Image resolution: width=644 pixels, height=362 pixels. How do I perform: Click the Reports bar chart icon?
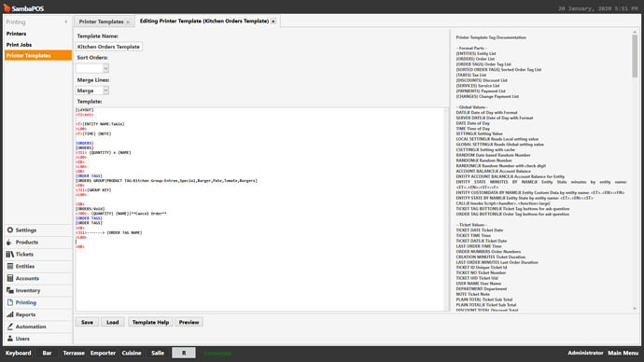(x=10, y=314)
